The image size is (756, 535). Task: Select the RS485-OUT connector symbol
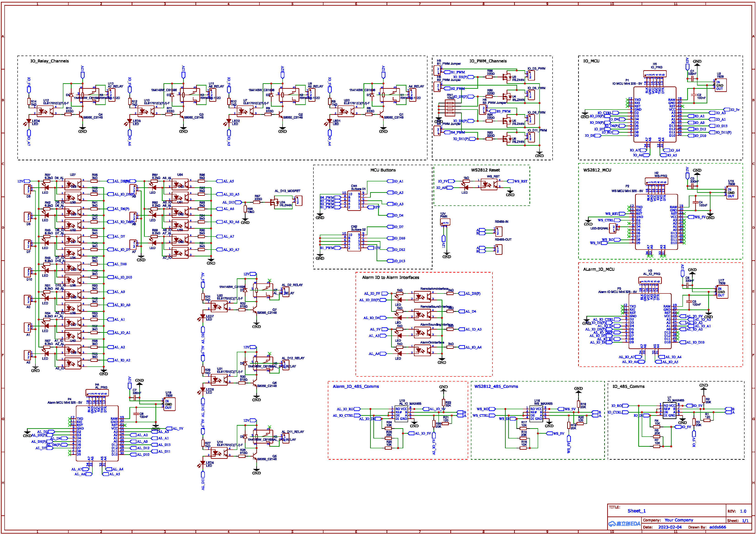coord(499,249)
